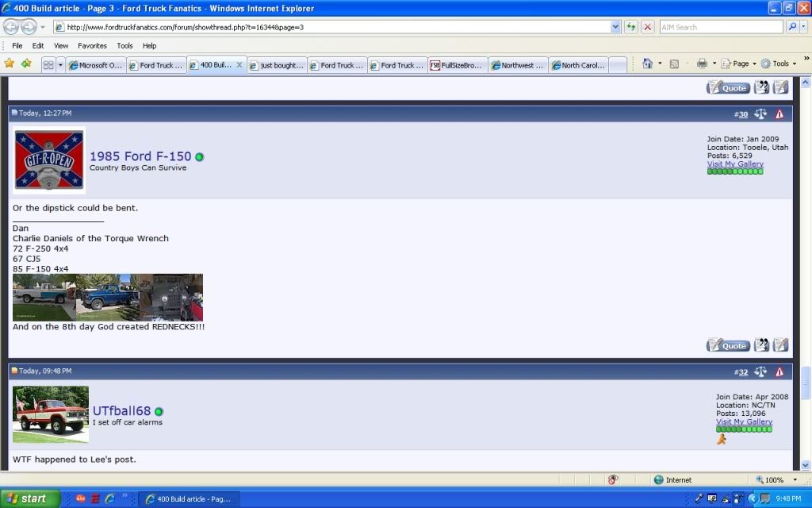Expand the Print button dropdown arrow
812x508 pixels.
click(714, 63)
